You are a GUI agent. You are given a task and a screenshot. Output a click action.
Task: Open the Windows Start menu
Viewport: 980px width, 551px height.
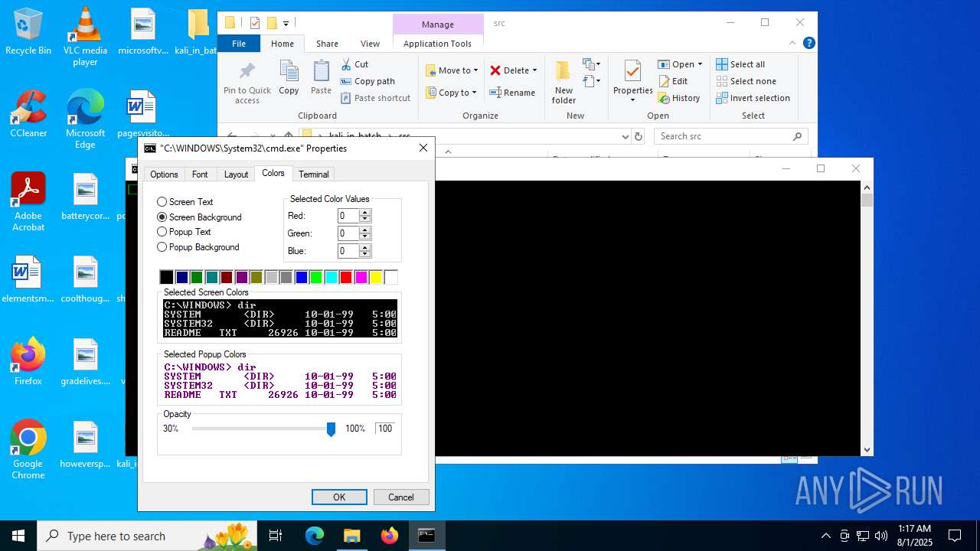(18, 536)
